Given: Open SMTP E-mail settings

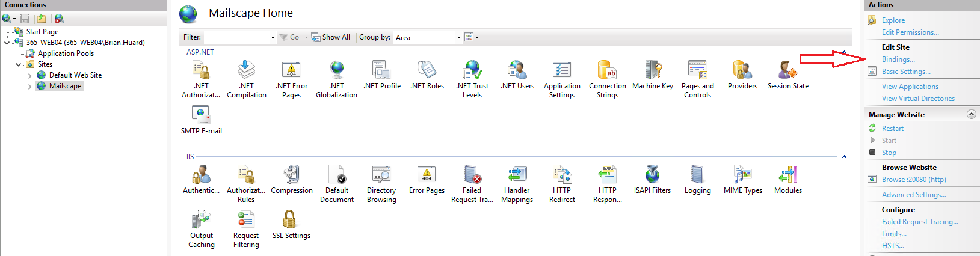Looking at the screenshot, I should tap(202, 120).
